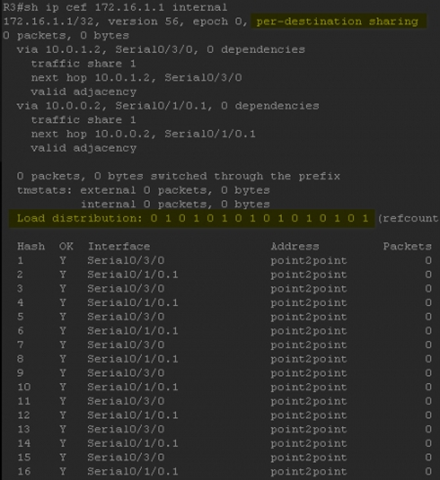Click Serial0/3/0 in hash row 9
Image resolution: width=440 pixels, height=480 pixels.
pyautogui.click(x=126, y=373)
